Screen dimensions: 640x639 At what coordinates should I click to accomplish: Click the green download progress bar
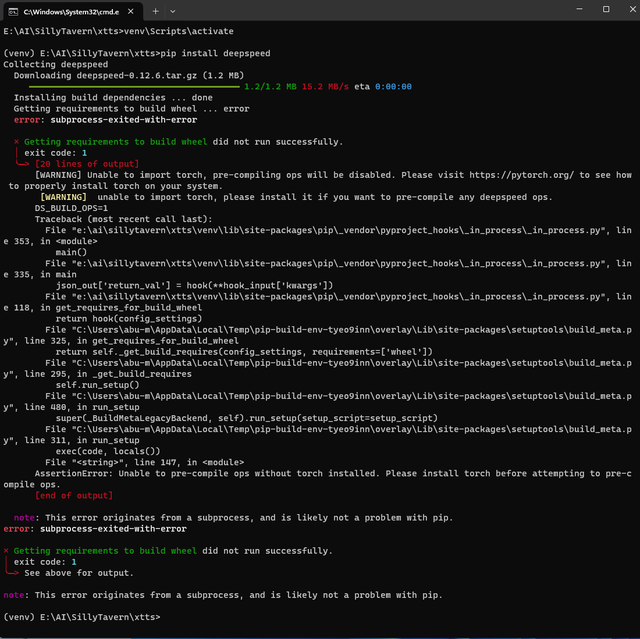tap(134, 87)
